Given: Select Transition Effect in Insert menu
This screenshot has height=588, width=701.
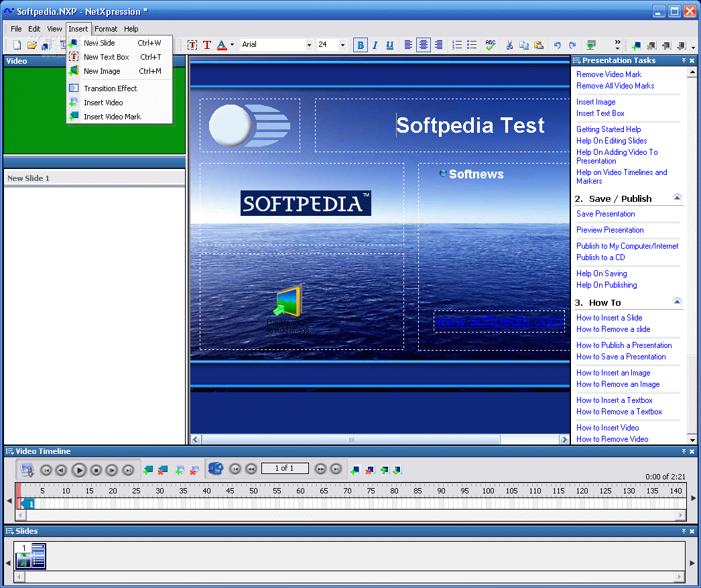Looking at the screenshot, I should coord(119,88).
